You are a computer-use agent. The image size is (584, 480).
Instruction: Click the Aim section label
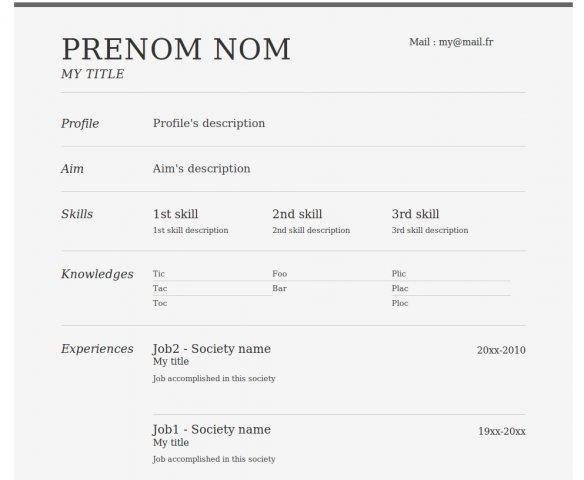click(x=72, y=169)
